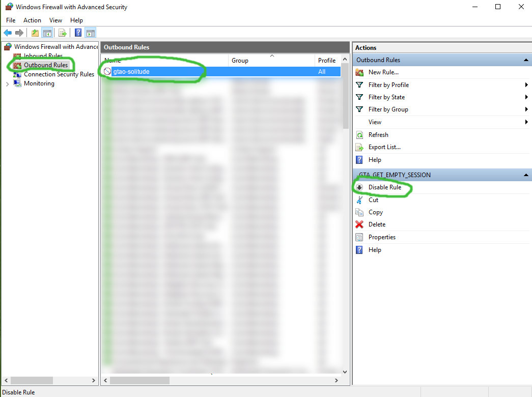The width and height of the screenshot is (532, 397).
Task: Click the firewall icon in title bar
Action: 9,7
